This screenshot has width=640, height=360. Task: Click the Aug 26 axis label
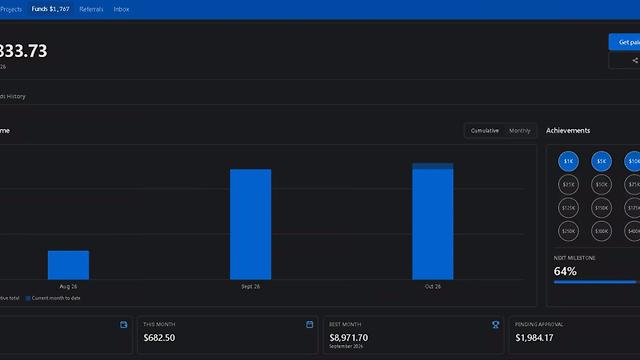point(68,287)
